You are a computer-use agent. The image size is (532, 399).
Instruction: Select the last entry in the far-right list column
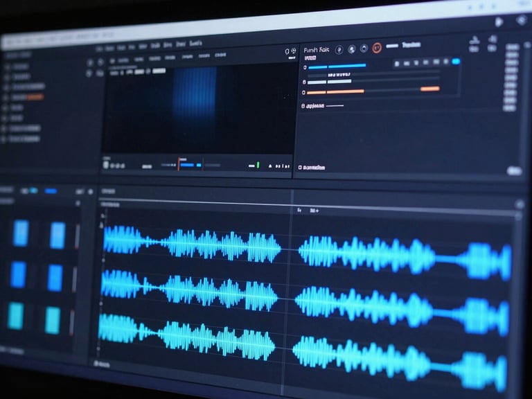(x=509, y=108)
